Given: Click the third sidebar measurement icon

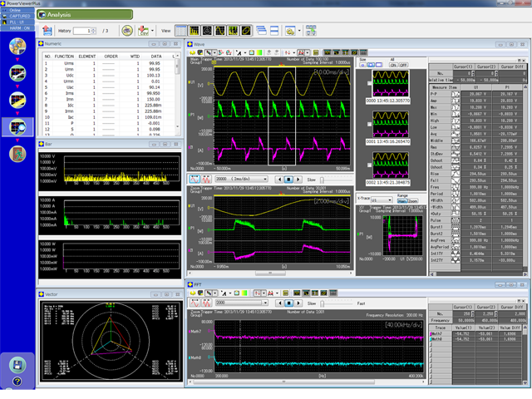Looking at the screenshot, I should (x=17, y=100).
